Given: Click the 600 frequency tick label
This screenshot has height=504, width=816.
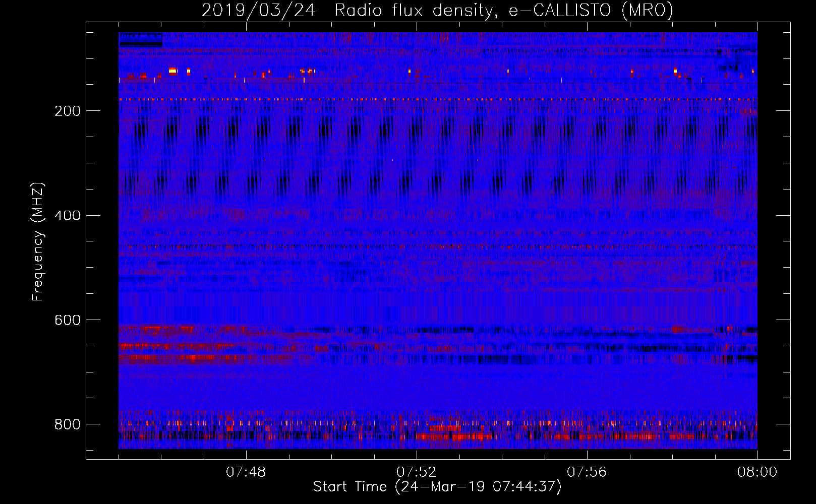Looking at the screenshot, I should click(x=68, y=320).
